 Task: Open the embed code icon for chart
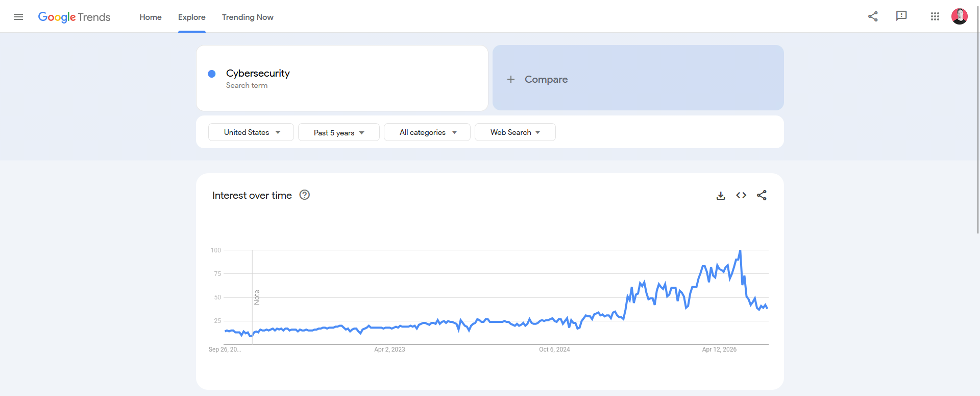click(x=741, y=195)
